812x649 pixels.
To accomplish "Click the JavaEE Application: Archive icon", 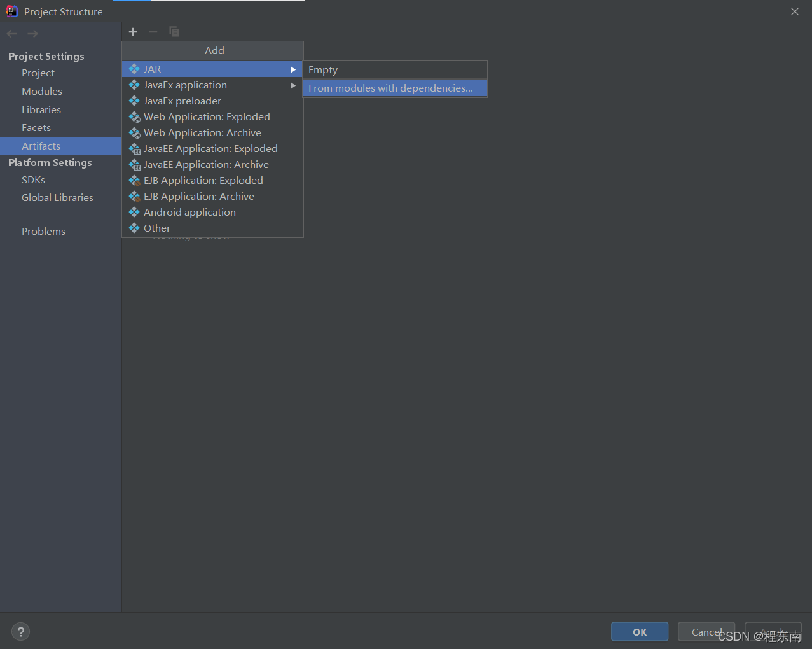I will coord(134,164).
